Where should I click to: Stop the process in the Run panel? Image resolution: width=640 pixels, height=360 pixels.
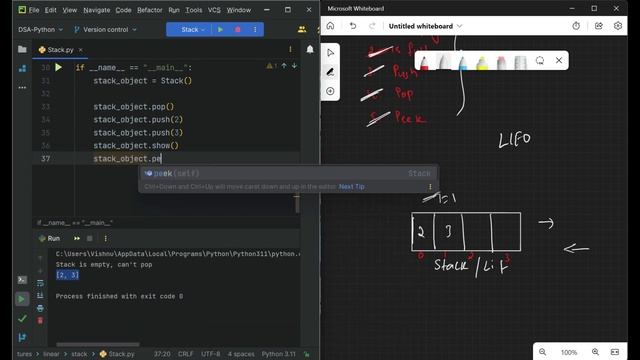point(90,238)
